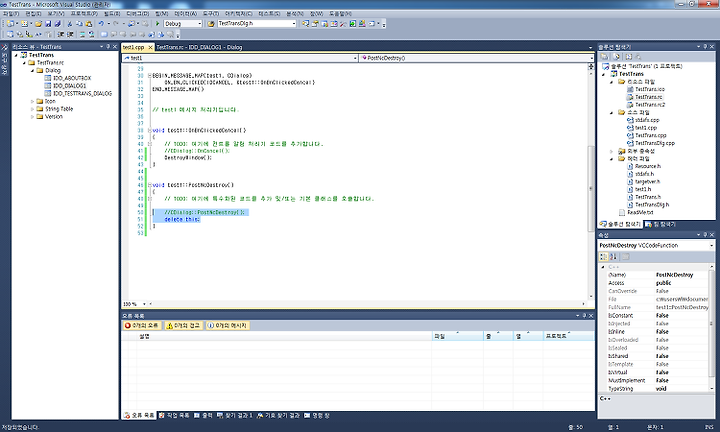Sort Error List by the project column header
This screenshot has height=432, width=720.
pos(568,336)
